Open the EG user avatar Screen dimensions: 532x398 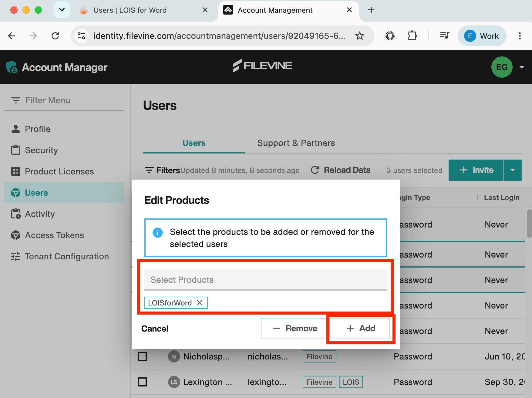[502, 67]
